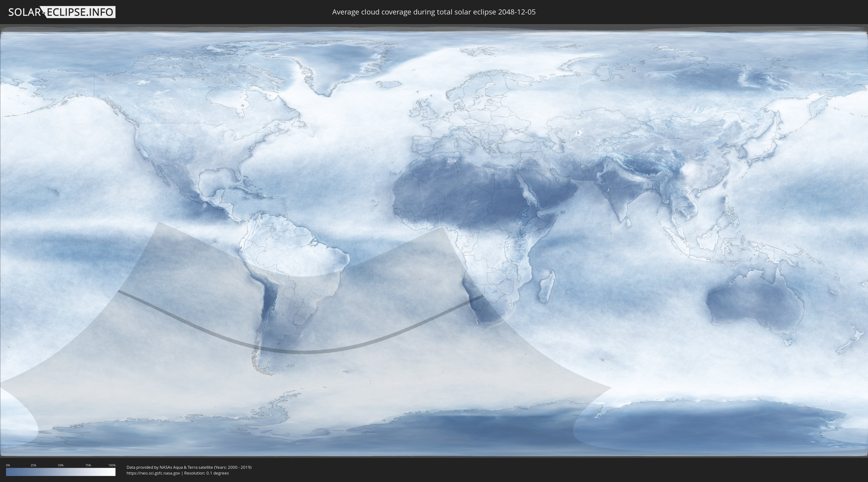Click the 50% legend label
Image resolution: width=868 pixels, height=482 pixels.
61,465
